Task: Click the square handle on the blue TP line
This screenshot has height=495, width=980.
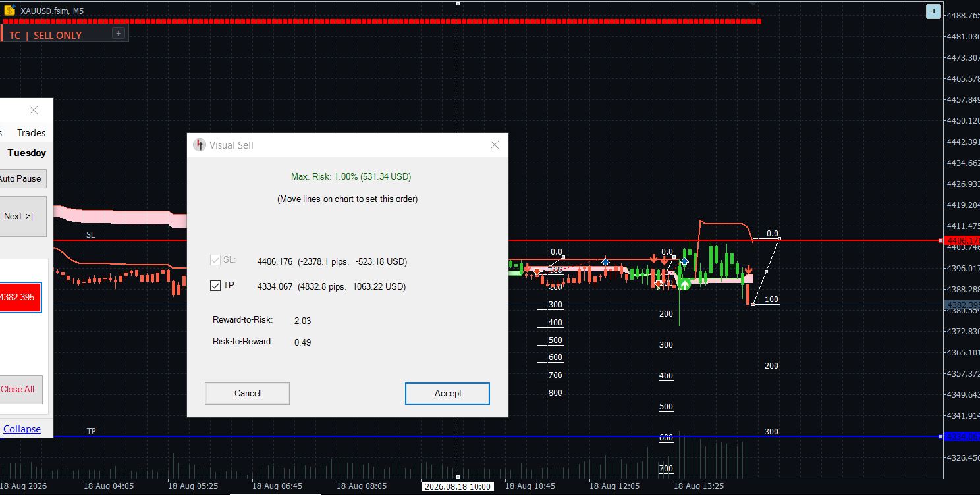Action: click(x=940, y=436)
